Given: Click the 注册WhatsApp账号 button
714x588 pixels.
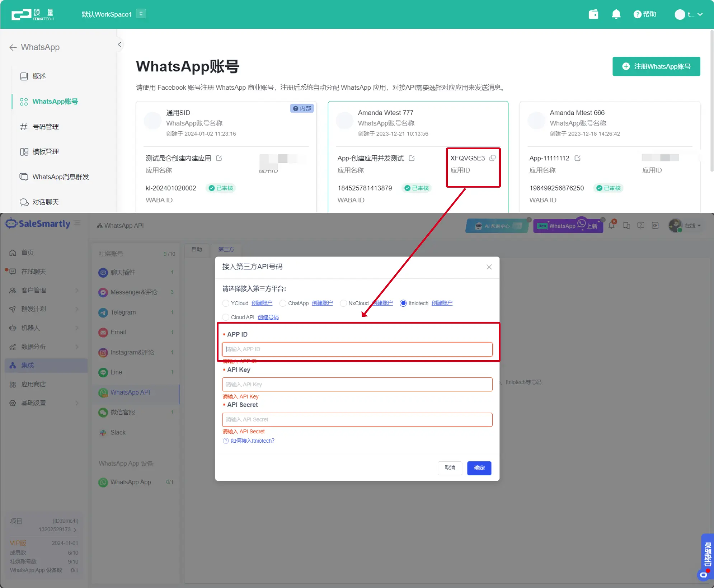Looking at the screenshot, I should point(656,66).
